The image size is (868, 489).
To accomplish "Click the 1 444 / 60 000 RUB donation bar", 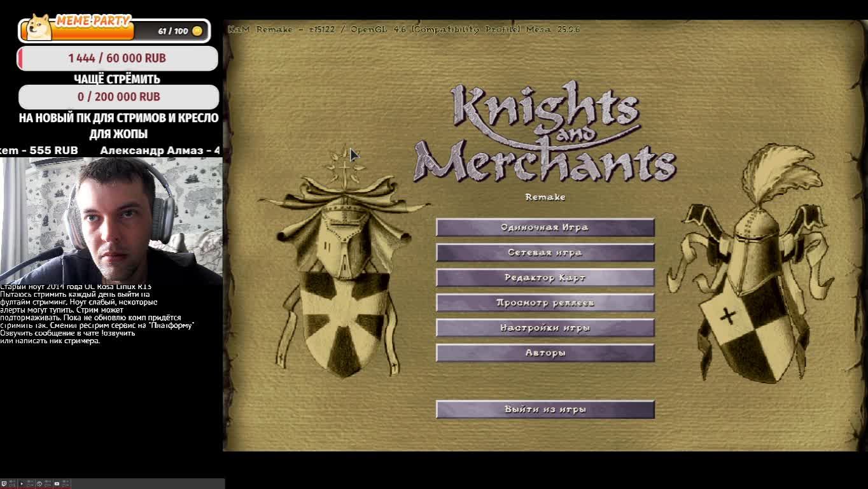I will coord(118,58).
